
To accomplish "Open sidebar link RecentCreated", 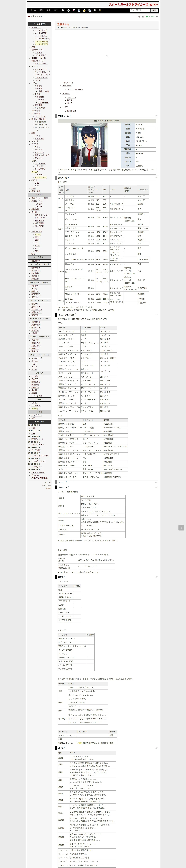I will click(x=38, y=472).
